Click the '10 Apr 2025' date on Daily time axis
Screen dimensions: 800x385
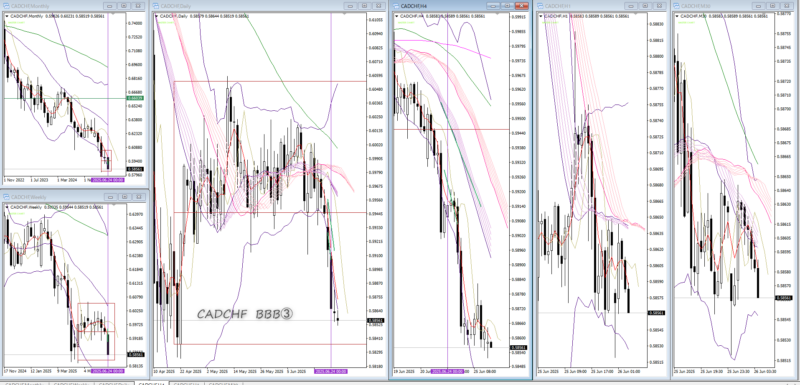pyautogui.click(x=164, y=371)
